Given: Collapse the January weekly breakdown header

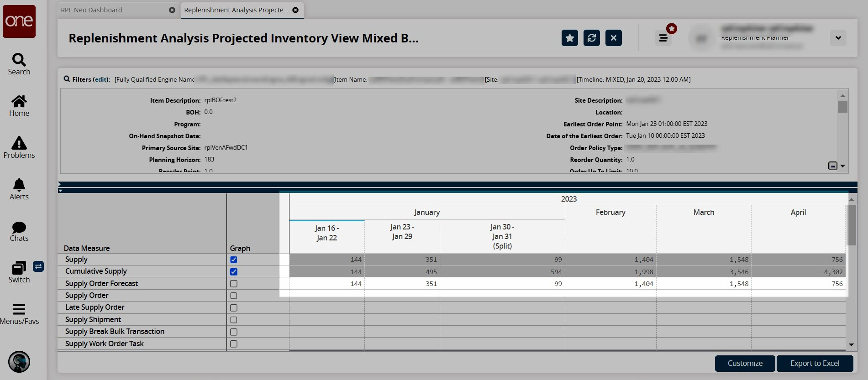Looking at the screenshot, I should 426,212.
